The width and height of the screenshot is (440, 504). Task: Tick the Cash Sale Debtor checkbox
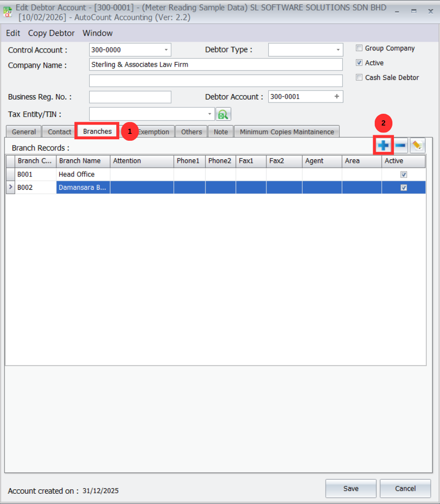pyautogui.click(x=360, y=77)
